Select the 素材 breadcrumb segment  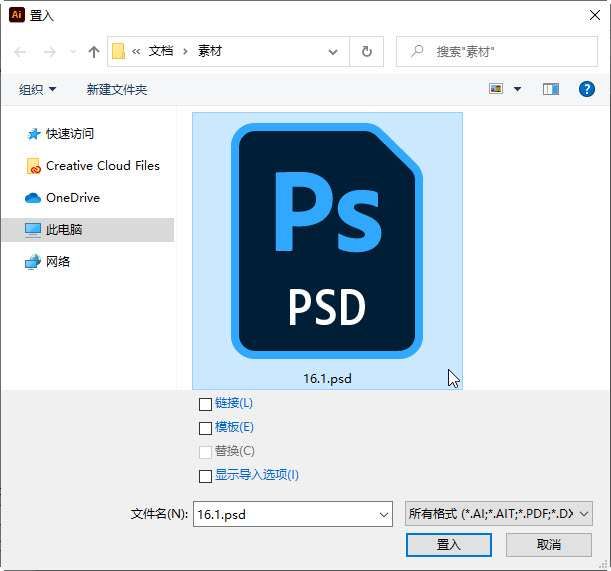(x=210, y=51)
